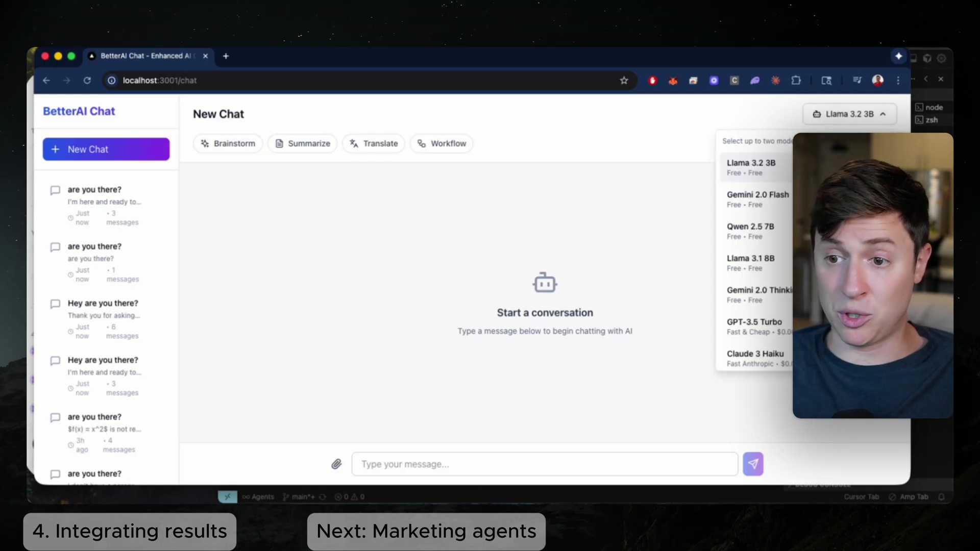Image resolution: width=980 pixels, height=551 pixels.
Task: Choose the Brainstorm quick action
Action: [x=228, y=143]
